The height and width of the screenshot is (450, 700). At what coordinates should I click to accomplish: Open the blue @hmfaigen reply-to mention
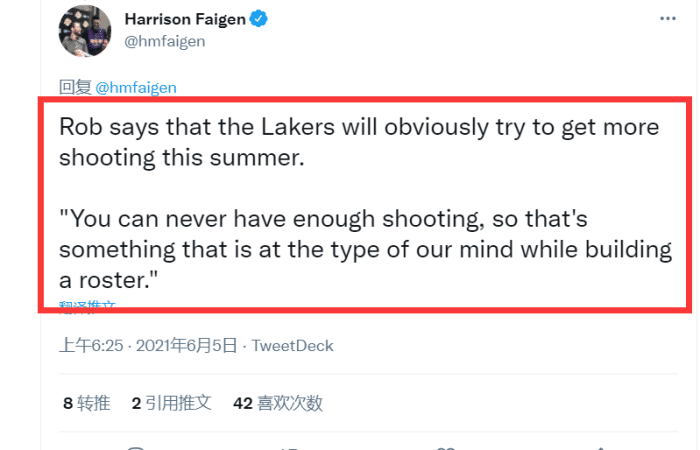[135, 87]
